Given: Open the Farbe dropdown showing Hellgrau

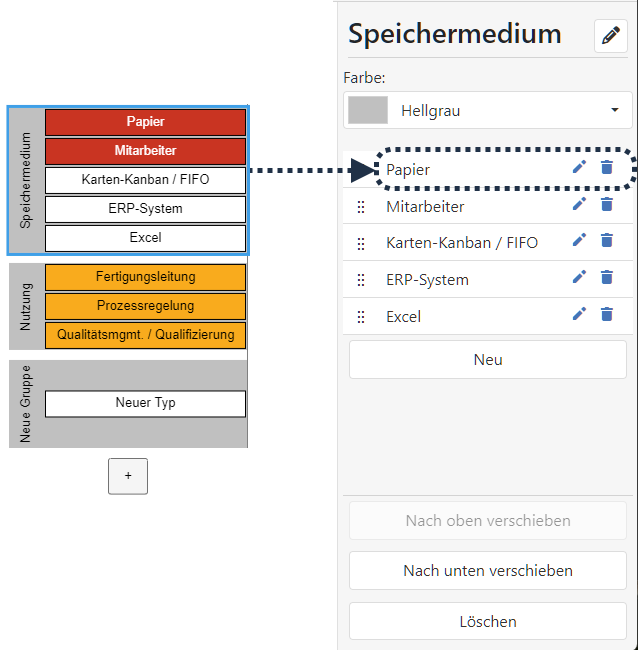Looking at the screenshot, I should point(487,110).
